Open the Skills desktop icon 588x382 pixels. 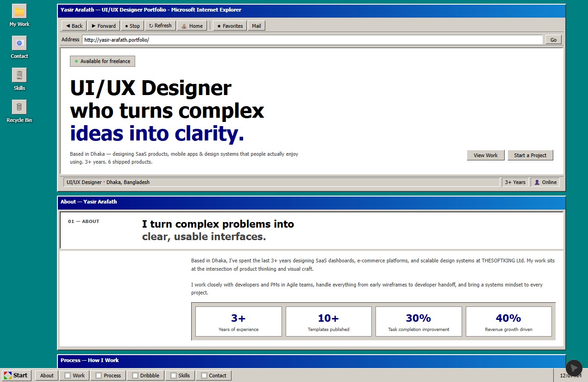(19, 76)
